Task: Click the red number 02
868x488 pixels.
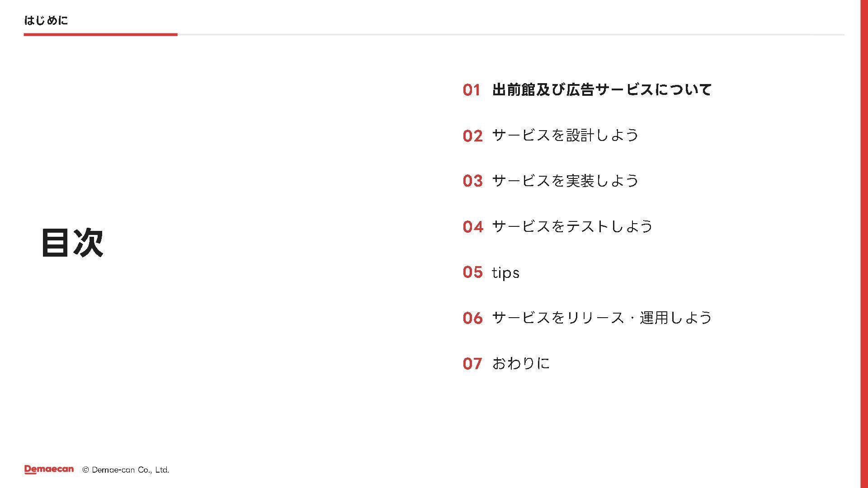Action: click(472, 136)
